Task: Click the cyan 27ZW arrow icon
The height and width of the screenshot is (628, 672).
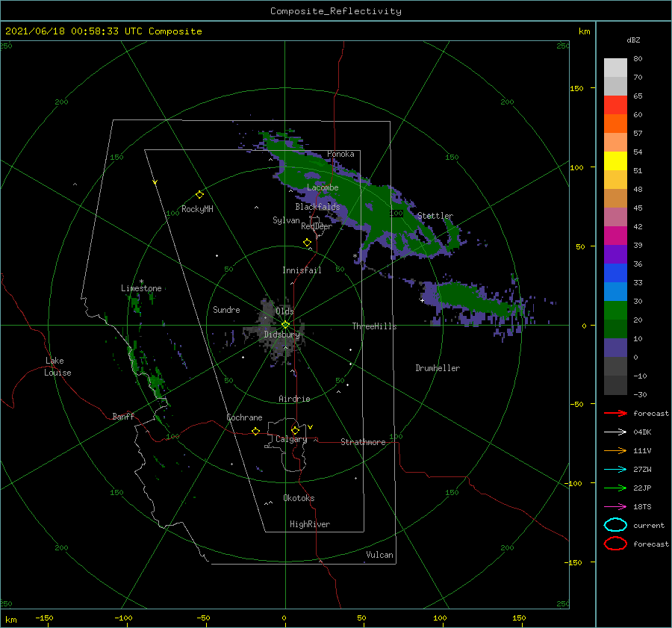Action: [x=615, y=470]
